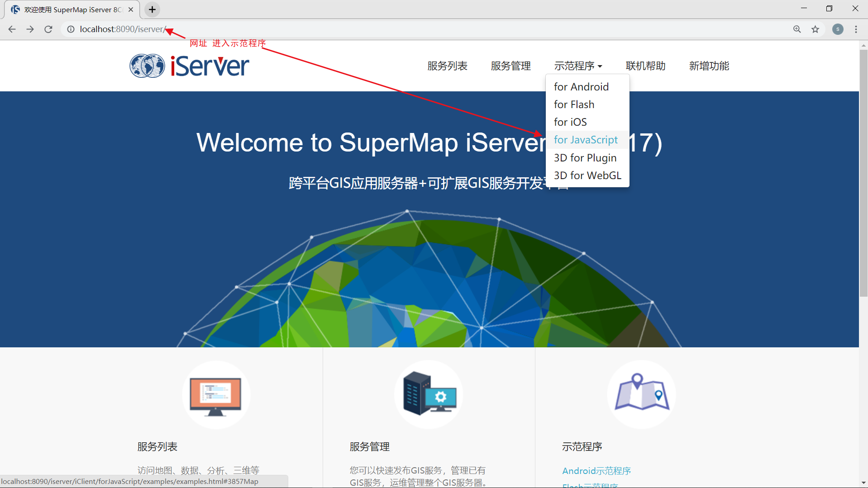
Task: Click the user profile avatar in browser toolbar
Action: [x=837, y=29]
